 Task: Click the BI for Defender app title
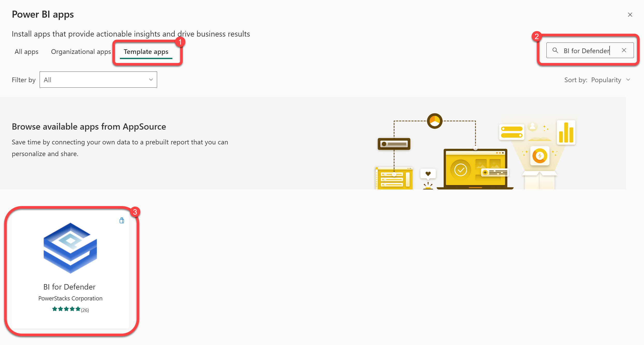pyautogui.click(x=69, y=287)
